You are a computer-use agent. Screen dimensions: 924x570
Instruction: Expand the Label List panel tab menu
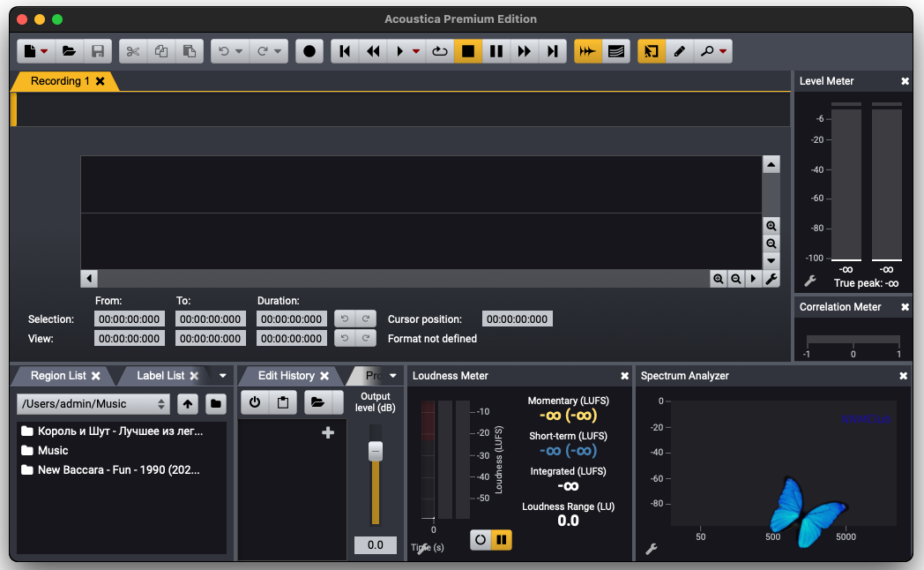[x=223, y=376]
